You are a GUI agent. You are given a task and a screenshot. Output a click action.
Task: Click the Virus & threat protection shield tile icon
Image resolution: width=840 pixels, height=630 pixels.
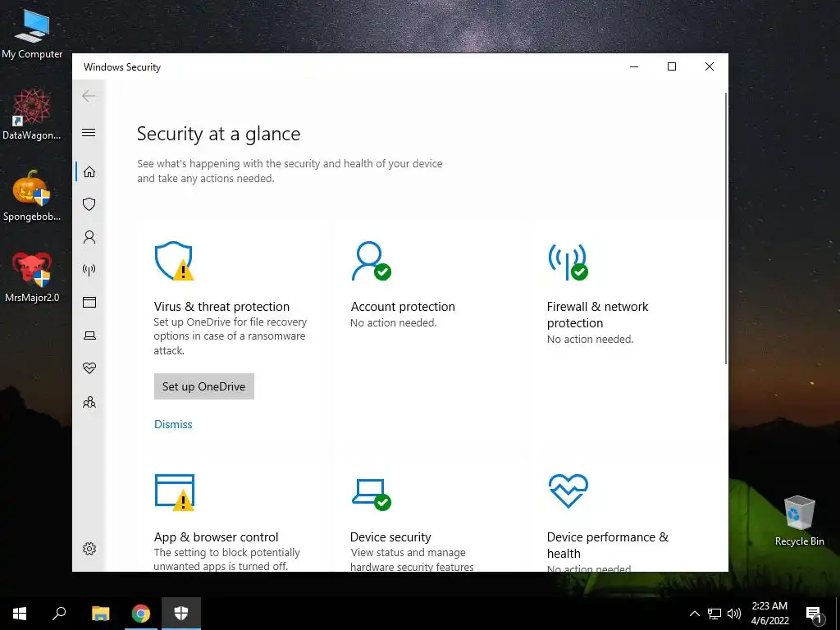[174, 261]
